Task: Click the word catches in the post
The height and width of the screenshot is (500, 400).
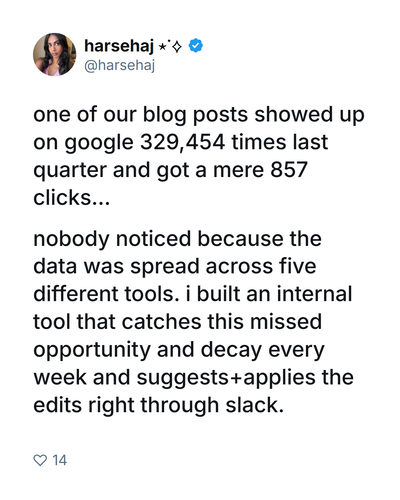Action: pyautogui.click(x=162, y=322)
